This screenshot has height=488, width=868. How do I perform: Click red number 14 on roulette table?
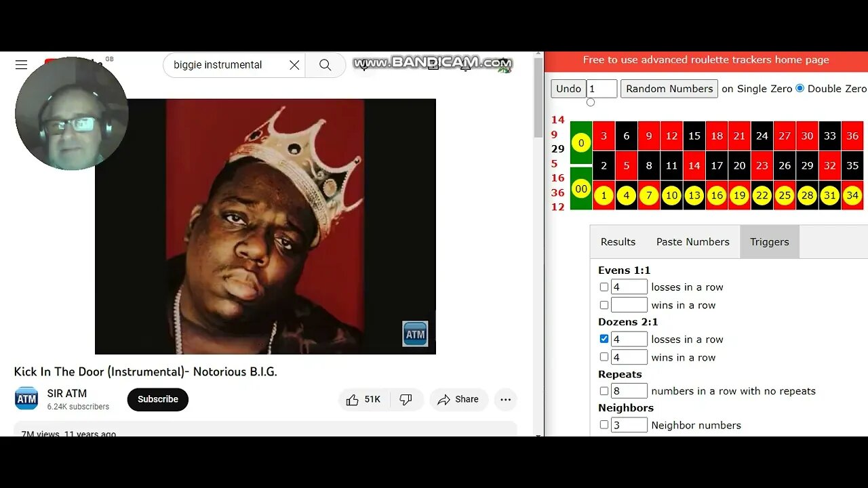[x=694, y=165]
